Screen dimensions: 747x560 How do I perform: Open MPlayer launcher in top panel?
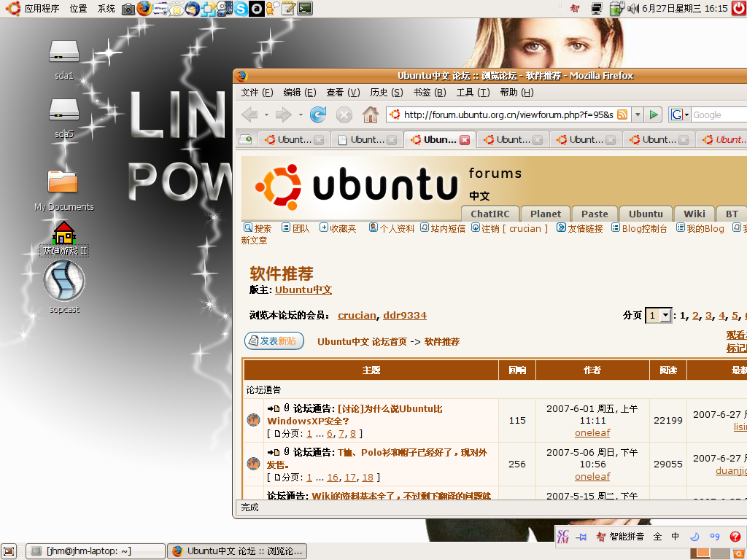(x=160, y=9)
